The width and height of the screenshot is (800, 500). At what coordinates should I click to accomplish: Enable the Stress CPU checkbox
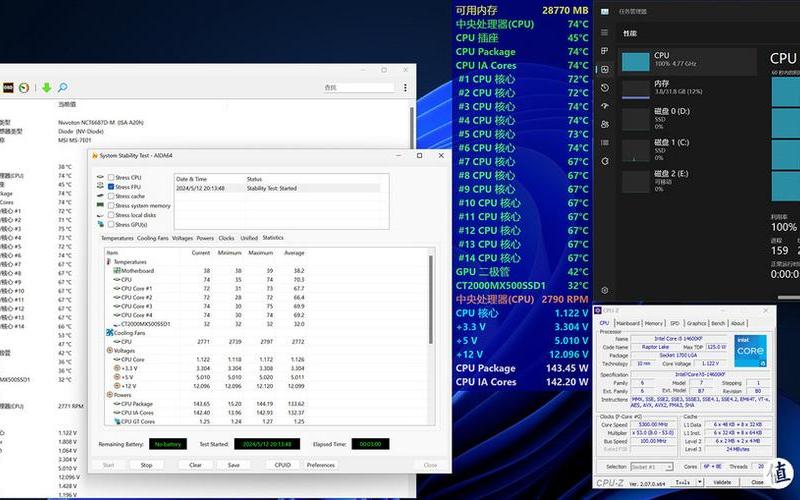click(111, 178)
